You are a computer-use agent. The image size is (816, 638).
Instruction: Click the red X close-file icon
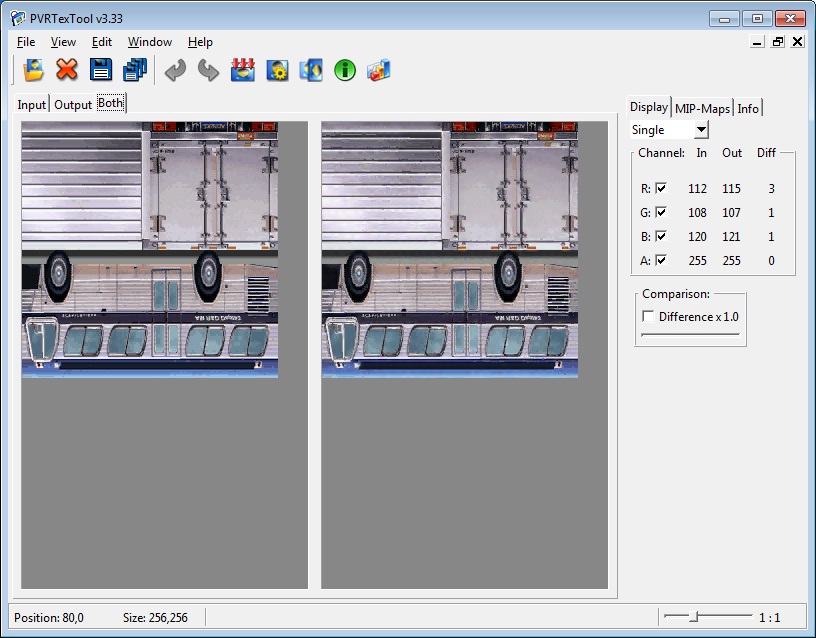point(67,70)
